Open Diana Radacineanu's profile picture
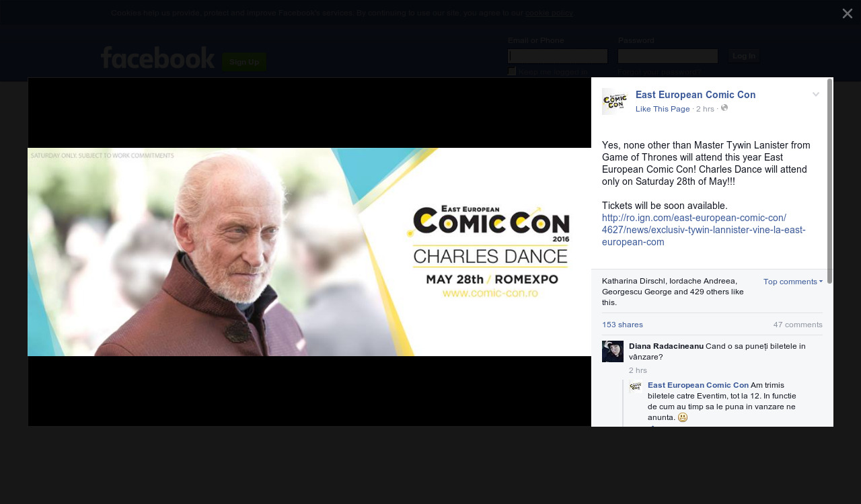The height and width of the screenshot is (504, 861). tap(613, 351)
